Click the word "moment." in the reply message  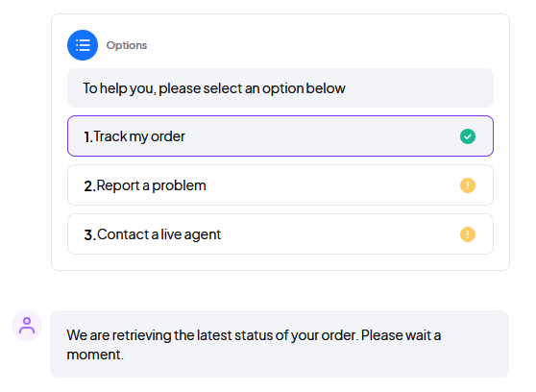pos(95,355)
